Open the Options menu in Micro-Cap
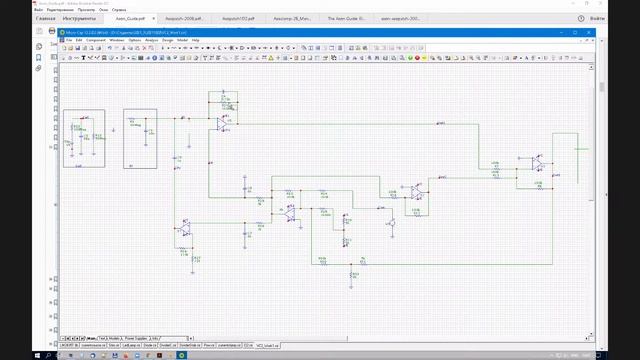This screenshot has width=640, height=360. click(x=135, y=40)
